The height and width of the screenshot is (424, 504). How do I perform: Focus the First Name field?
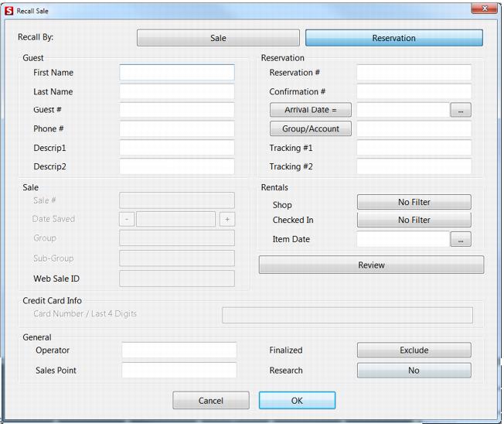pyautogui.click(x=177, y=73)
